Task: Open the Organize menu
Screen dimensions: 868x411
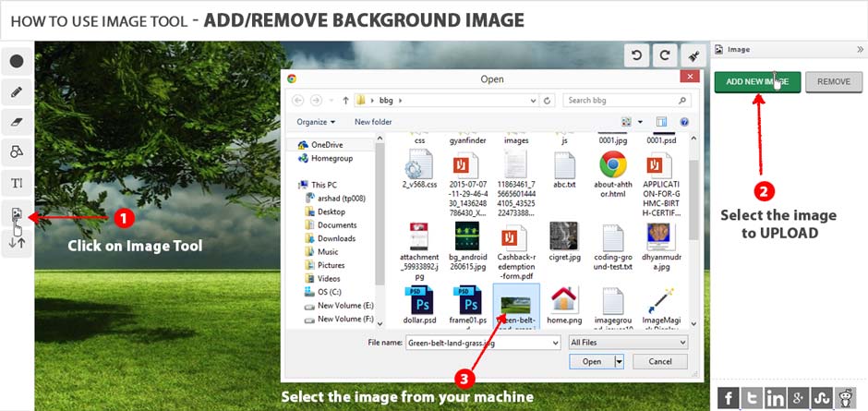Action: [316, 122]
